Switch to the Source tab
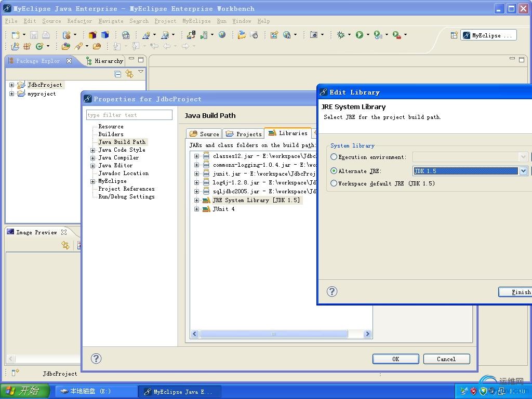The height and width of the screenshot is (399, 532). coord(204,134)
